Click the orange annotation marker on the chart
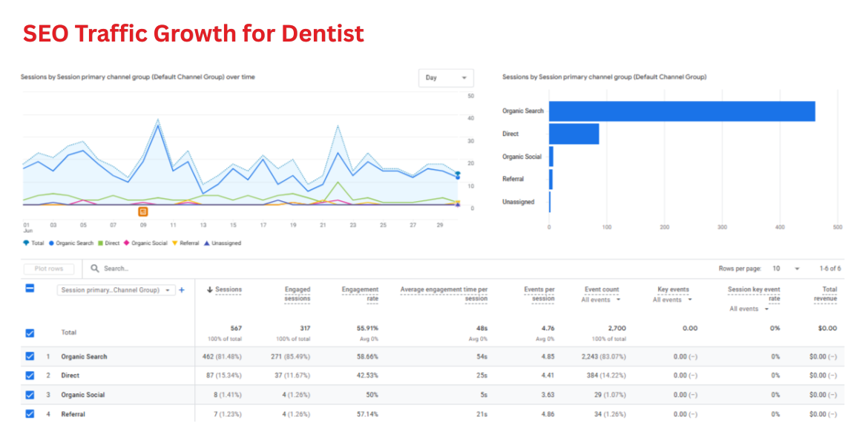 143,211
